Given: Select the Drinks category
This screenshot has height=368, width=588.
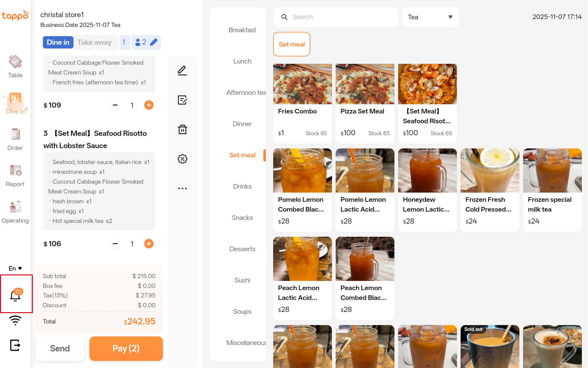Looking at the screenshot, I should tap(242, 186).
